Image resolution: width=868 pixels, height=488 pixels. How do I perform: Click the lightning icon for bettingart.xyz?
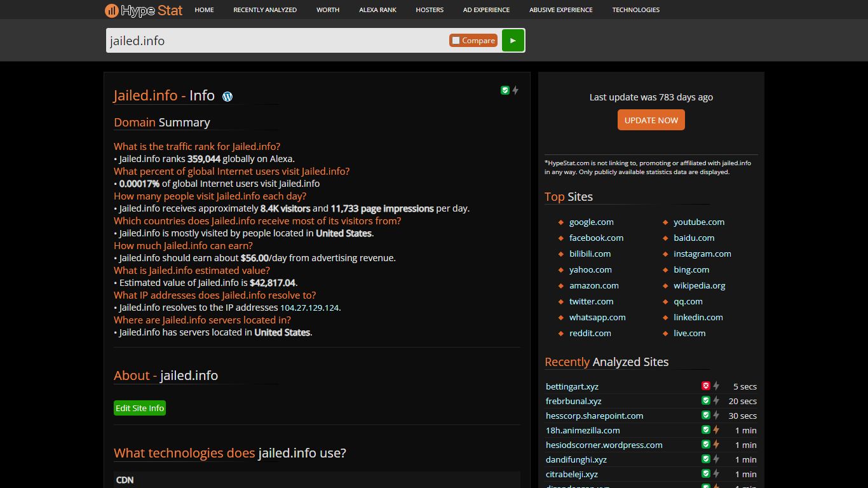click(x=716, y=386)
